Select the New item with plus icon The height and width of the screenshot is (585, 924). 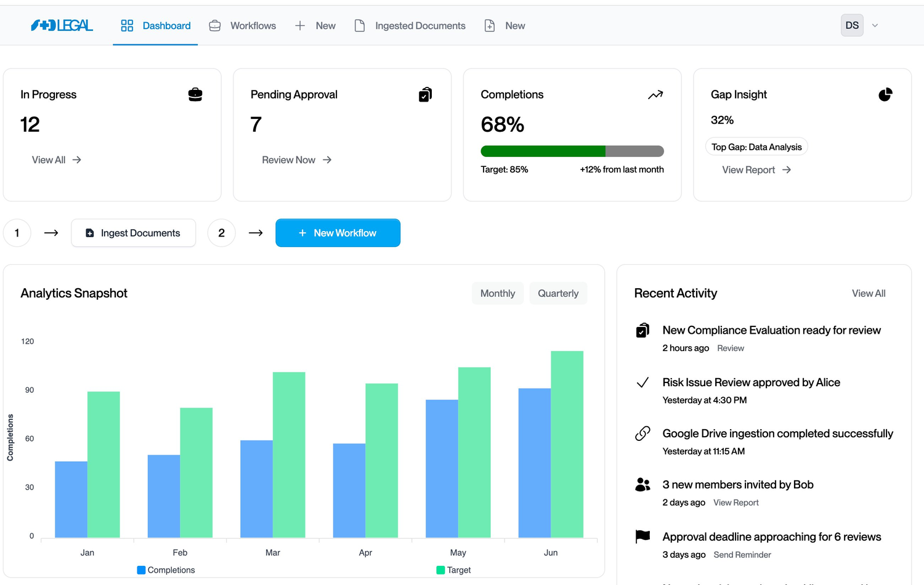(315, 25)
